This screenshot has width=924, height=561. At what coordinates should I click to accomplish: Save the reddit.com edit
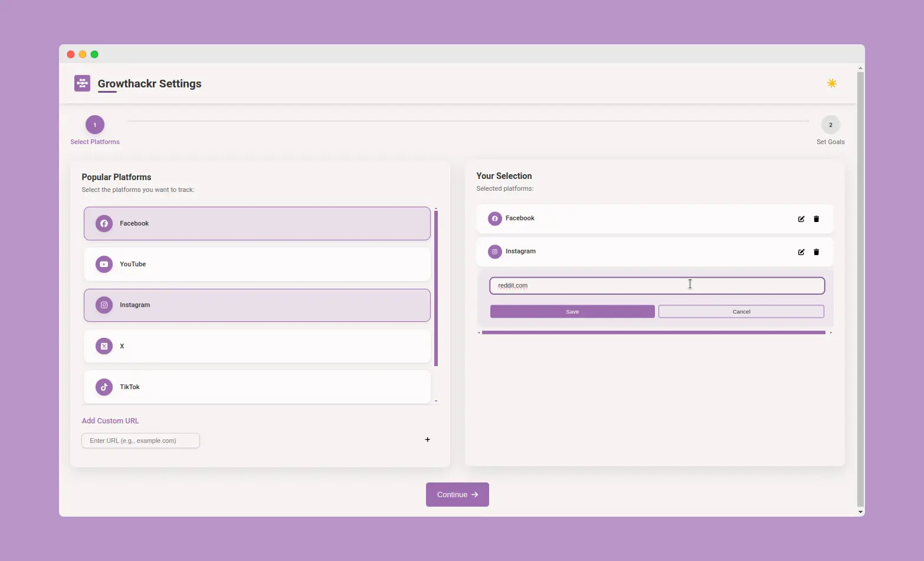[x=571, y=311]
